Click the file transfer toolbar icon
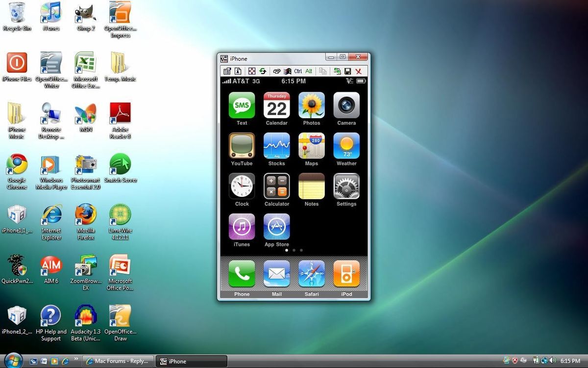588x368 pixels. click(x=337, y=71)
